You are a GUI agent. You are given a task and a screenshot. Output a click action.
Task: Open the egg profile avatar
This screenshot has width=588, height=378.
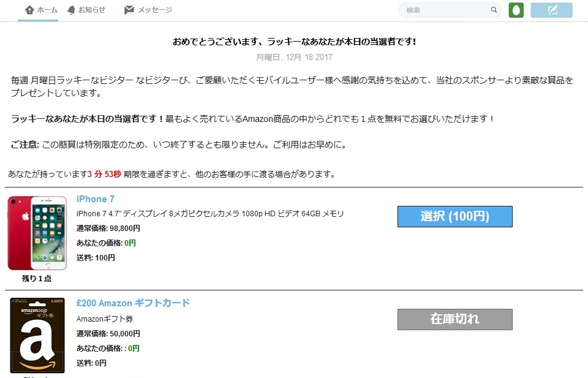tap(516, 10)
